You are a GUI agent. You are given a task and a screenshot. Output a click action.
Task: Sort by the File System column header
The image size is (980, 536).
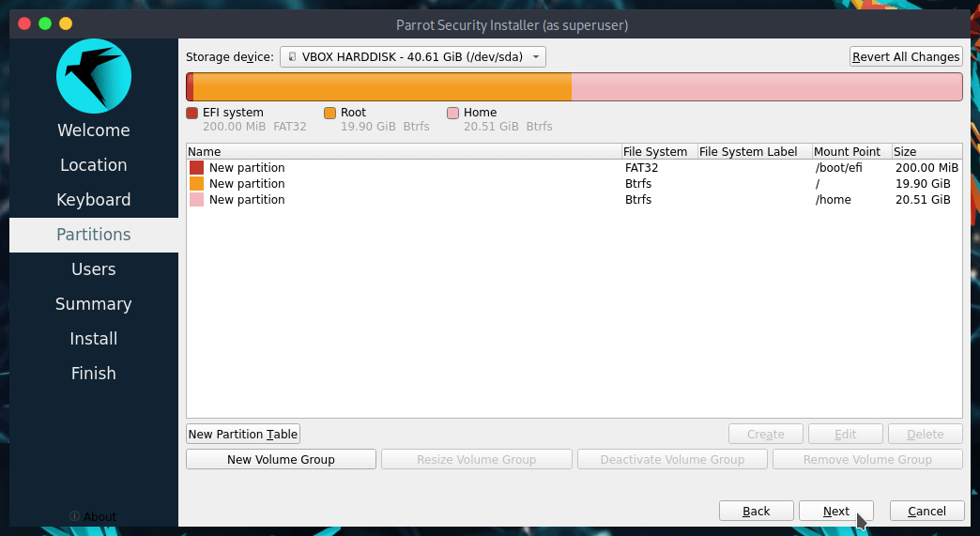(x=657, y=151)
